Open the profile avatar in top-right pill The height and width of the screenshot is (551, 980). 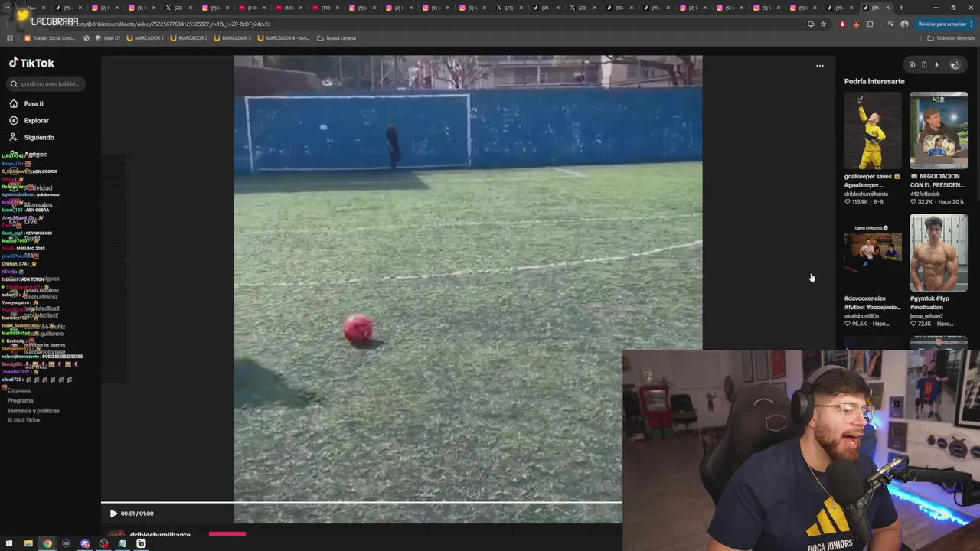(x=955, y=65)
